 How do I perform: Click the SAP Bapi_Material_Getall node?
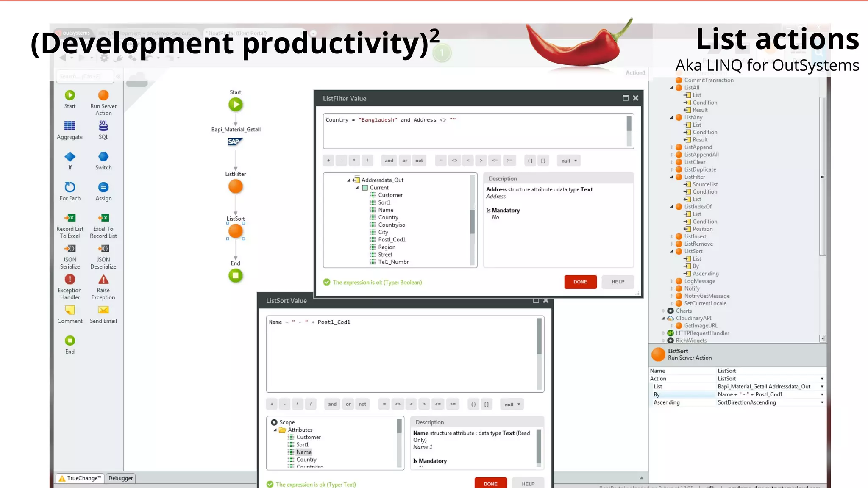pyautogui.click(x=236, y=141)
